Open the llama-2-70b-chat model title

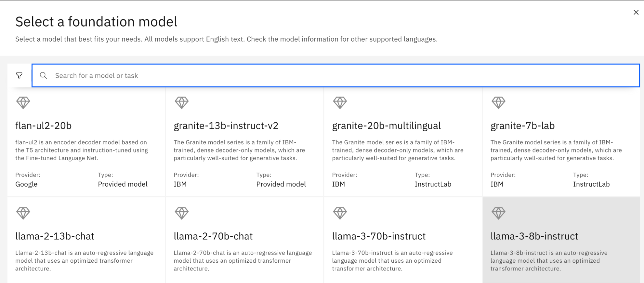[x=213, y=236]
